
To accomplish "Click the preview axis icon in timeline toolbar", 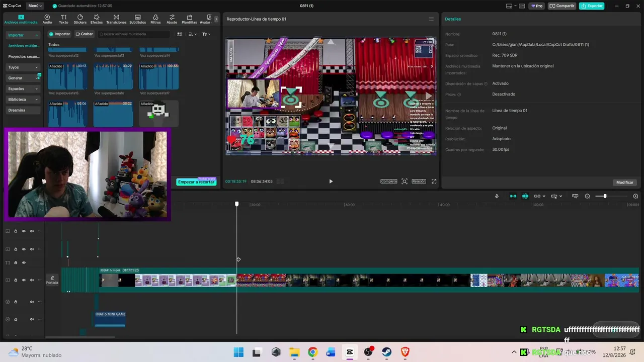I will 575,196.
